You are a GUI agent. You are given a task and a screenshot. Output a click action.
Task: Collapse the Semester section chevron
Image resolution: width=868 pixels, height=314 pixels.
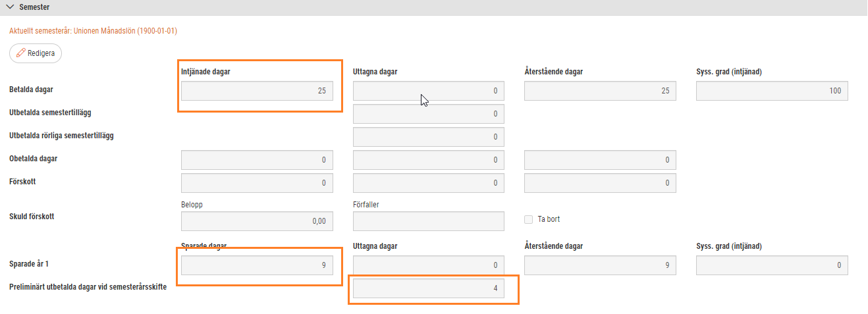[x=10, y=7]
